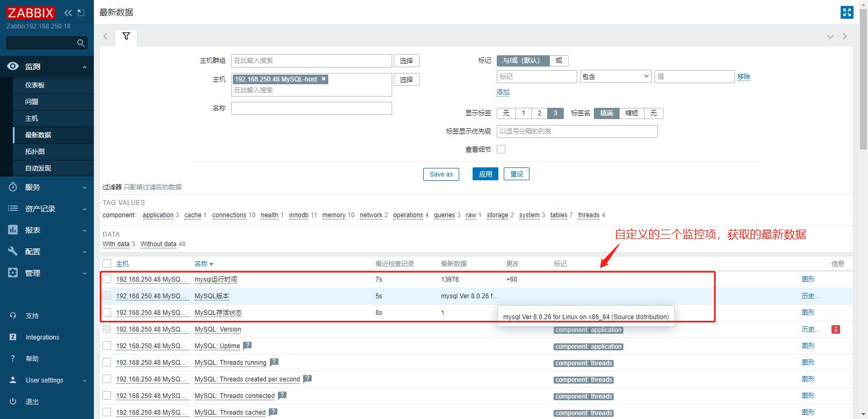
Task: Open 图形 graph for mysql运行时间
Action: (808, 279)
